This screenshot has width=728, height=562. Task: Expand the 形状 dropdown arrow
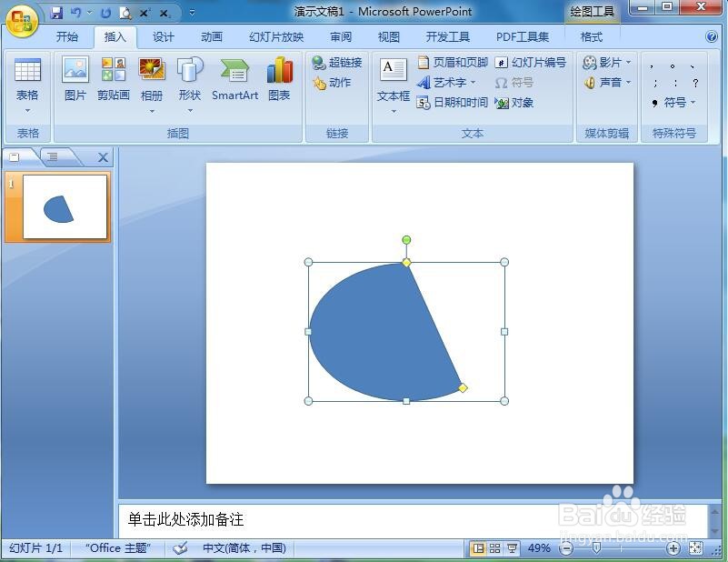click(x=190, y=111)
